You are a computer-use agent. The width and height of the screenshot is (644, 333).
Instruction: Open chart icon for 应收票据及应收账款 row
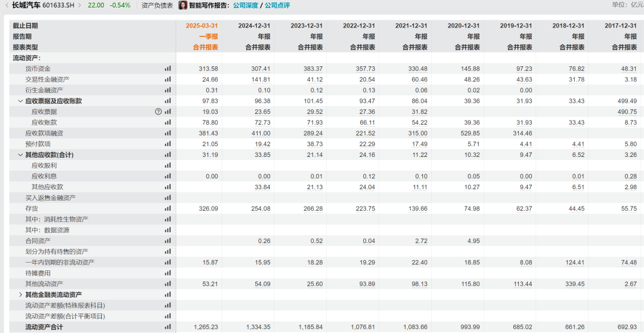[168, 101]
